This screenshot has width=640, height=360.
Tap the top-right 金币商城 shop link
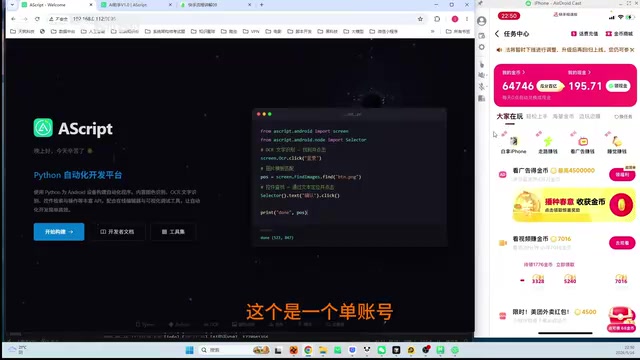point(619,34)
